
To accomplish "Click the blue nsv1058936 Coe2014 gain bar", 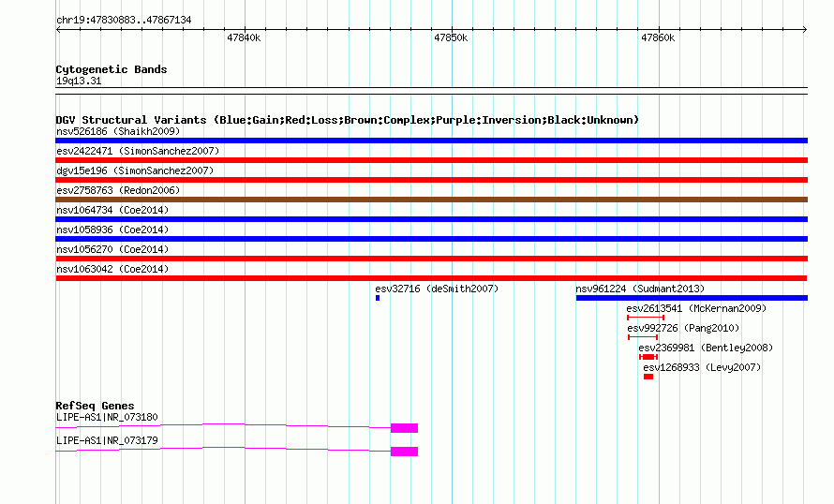I will coord(431,239).
